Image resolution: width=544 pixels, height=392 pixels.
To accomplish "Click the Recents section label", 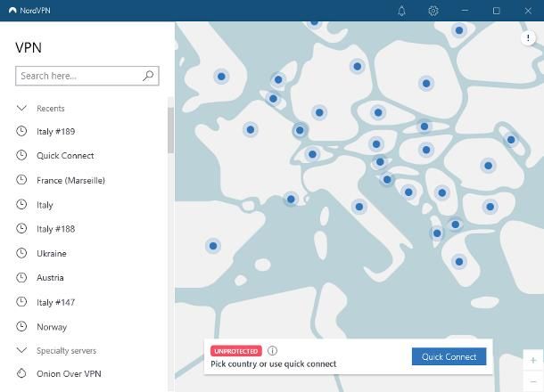I will 51,109.
